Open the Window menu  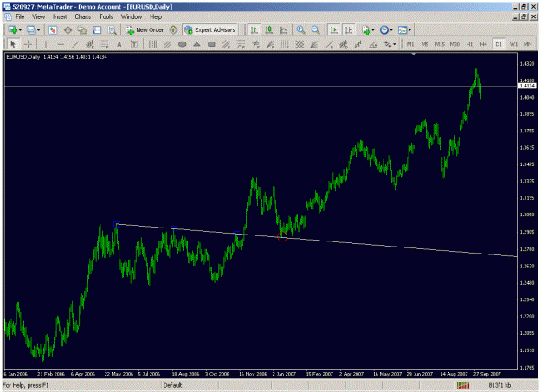132,16
